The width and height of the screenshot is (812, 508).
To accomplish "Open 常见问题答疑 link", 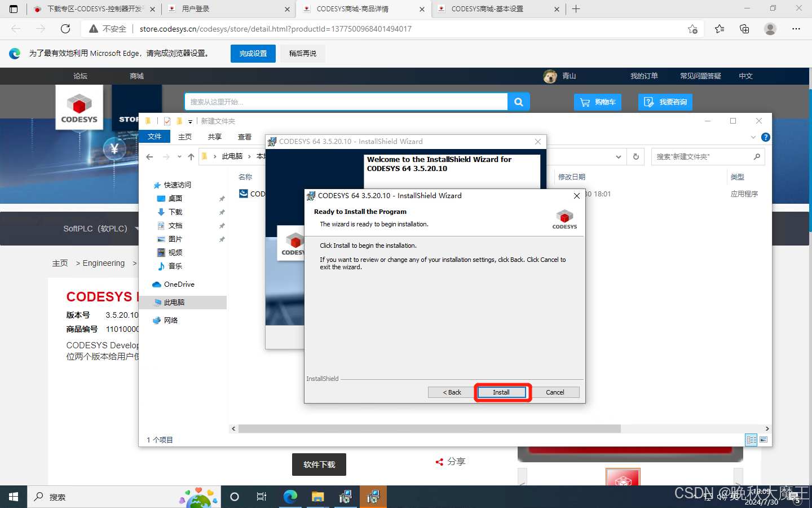I will pos(700,76).
